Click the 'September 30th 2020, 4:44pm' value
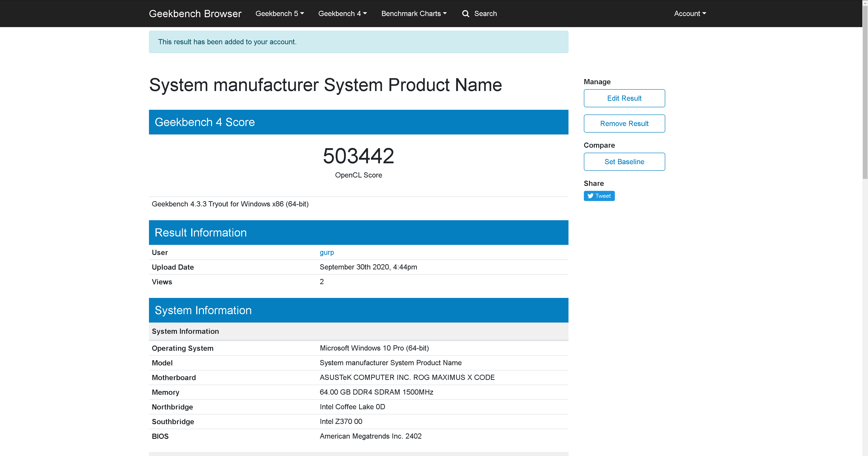868x456 pixels. [x=368, y=267]
